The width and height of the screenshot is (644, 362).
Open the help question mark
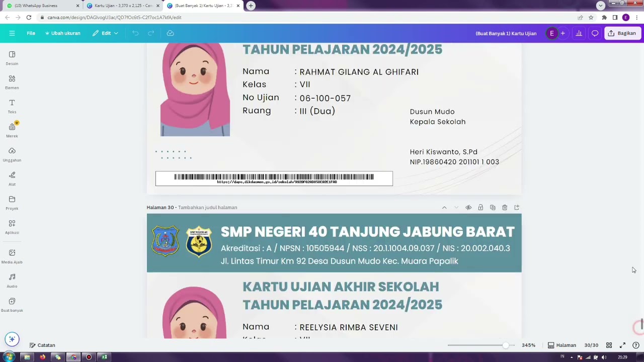tap(636, 345)
